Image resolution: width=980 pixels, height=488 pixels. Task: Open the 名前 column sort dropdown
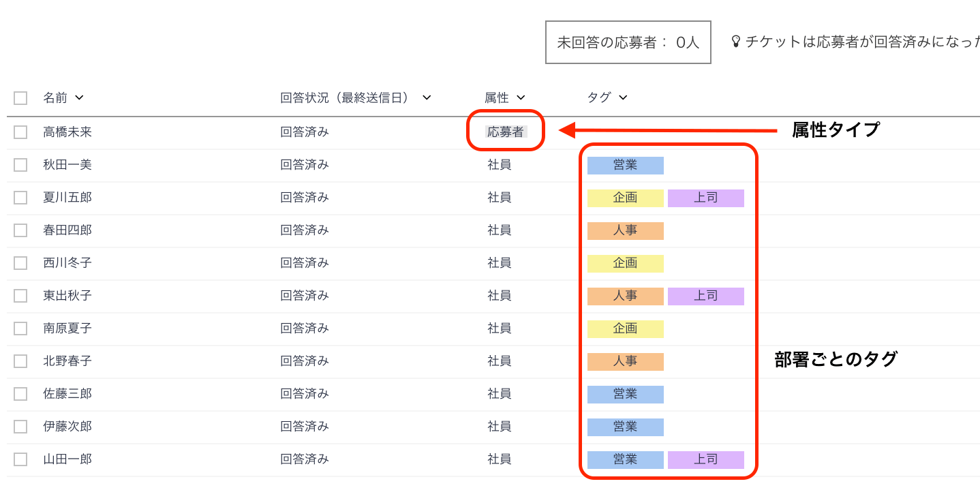click(80, 97)
